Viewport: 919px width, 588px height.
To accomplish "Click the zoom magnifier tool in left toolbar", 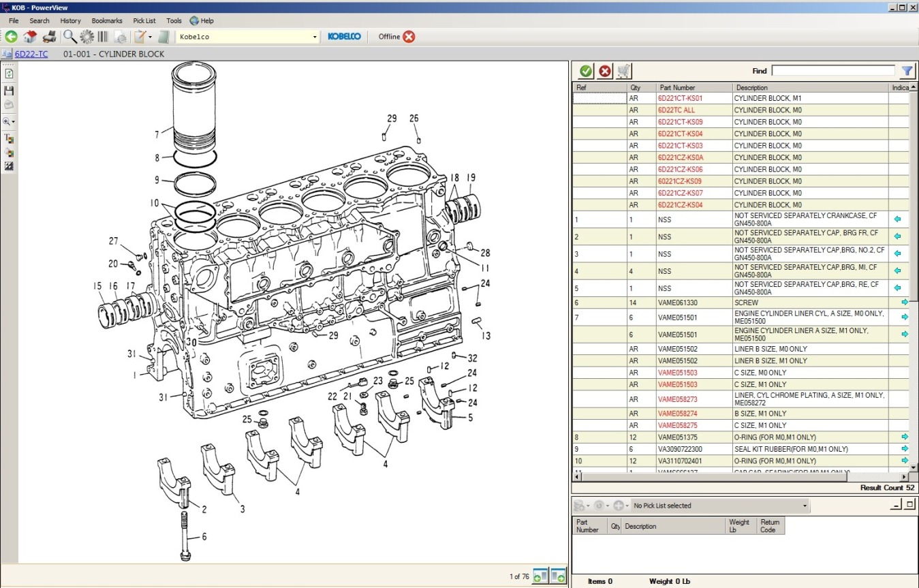I will pyautogui.click(x=7, y=121).
